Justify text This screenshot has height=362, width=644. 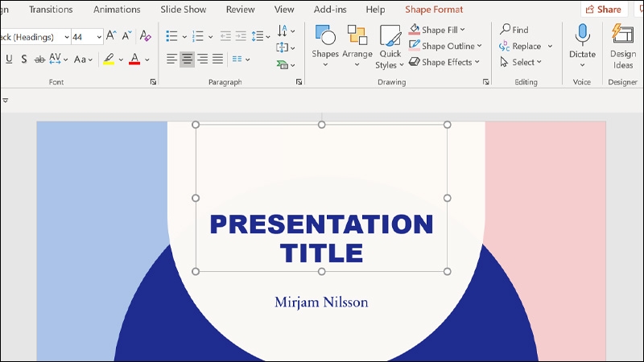(x=217, y=60)
